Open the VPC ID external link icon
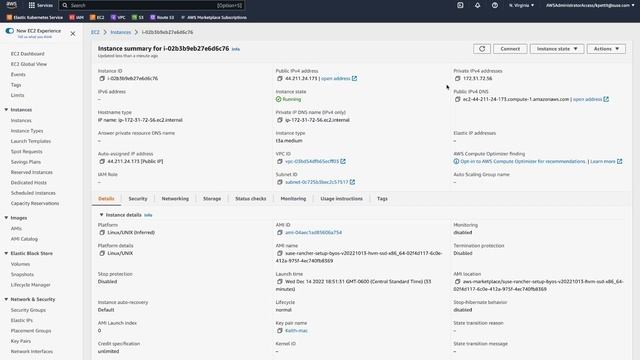This screenshot has height=360, width=640. click(x=343, y=161)
